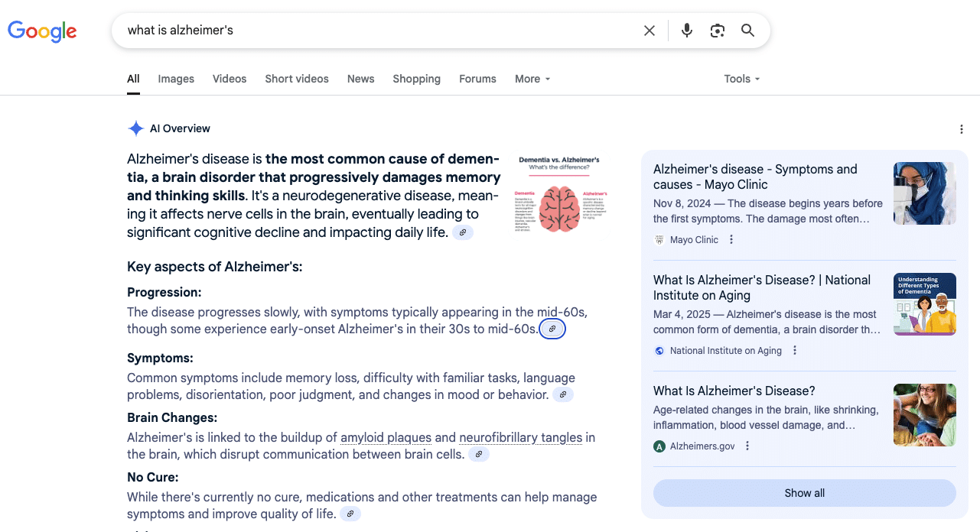Switch to the Videos tab
This screenshot has height=532, width=980.
coord(230,79)
